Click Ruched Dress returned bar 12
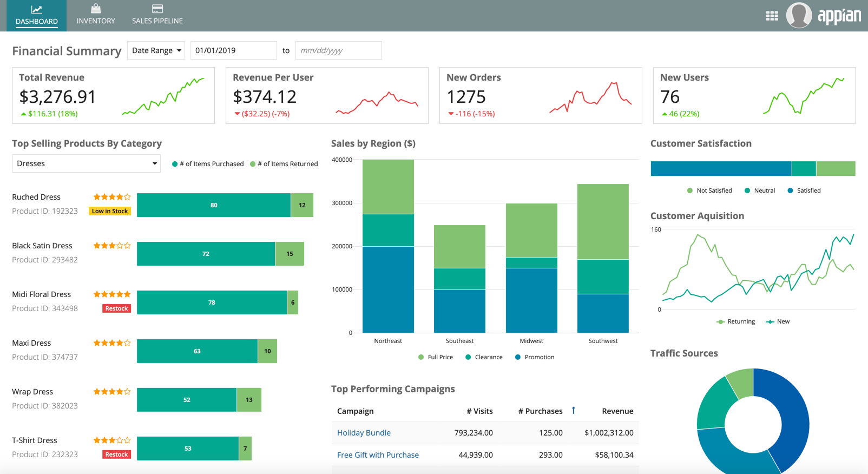This screenshot has width=868, height=474. pos(302,205)
